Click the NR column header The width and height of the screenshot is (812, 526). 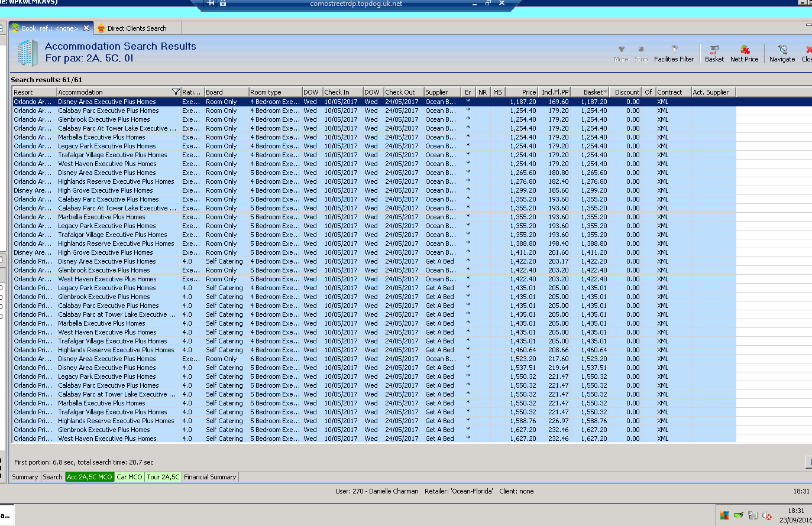[483, 92]
